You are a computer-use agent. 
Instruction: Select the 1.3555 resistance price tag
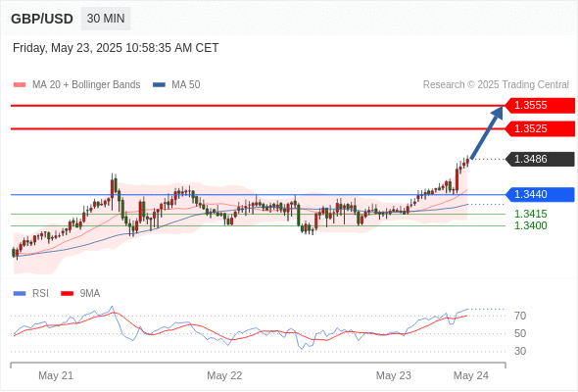coord(539,106)
